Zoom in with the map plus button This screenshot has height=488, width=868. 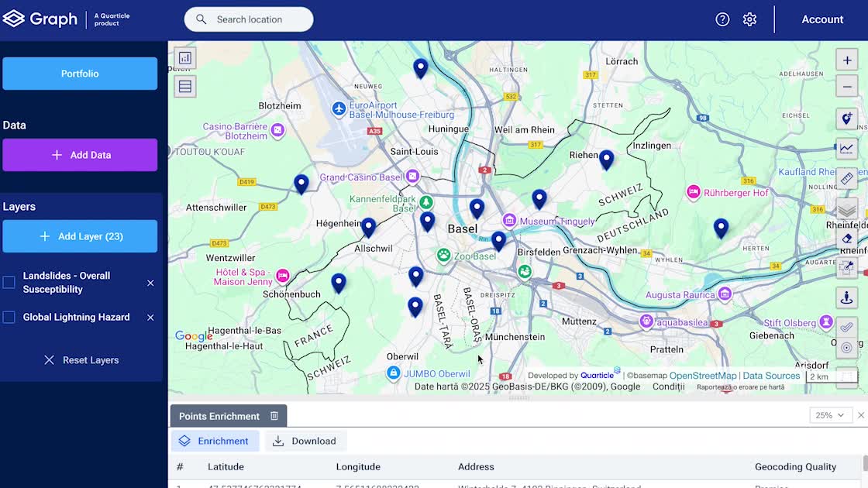[847, 60]
